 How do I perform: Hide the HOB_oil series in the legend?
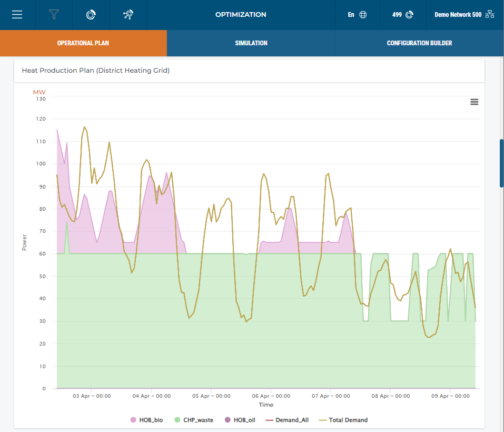click(x=240, y=420)
